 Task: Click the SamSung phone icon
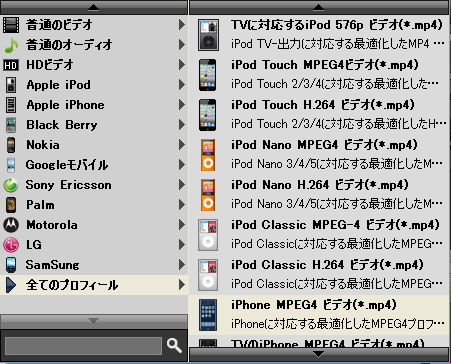[11, 265]
